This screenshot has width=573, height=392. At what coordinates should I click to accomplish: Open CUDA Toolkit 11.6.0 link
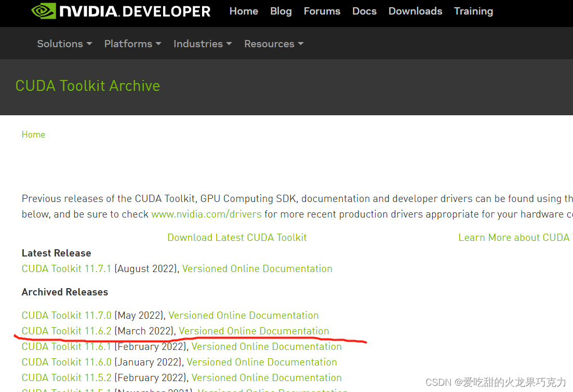[66, 362]
